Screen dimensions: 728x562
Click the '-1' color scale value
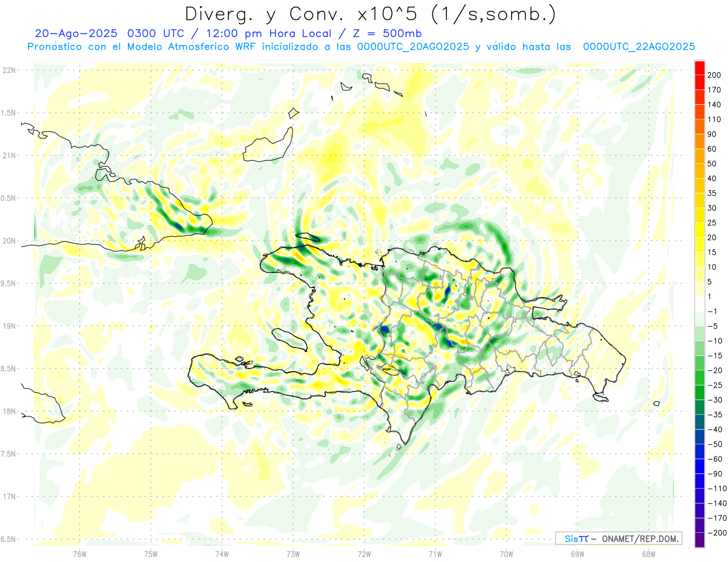713,311
